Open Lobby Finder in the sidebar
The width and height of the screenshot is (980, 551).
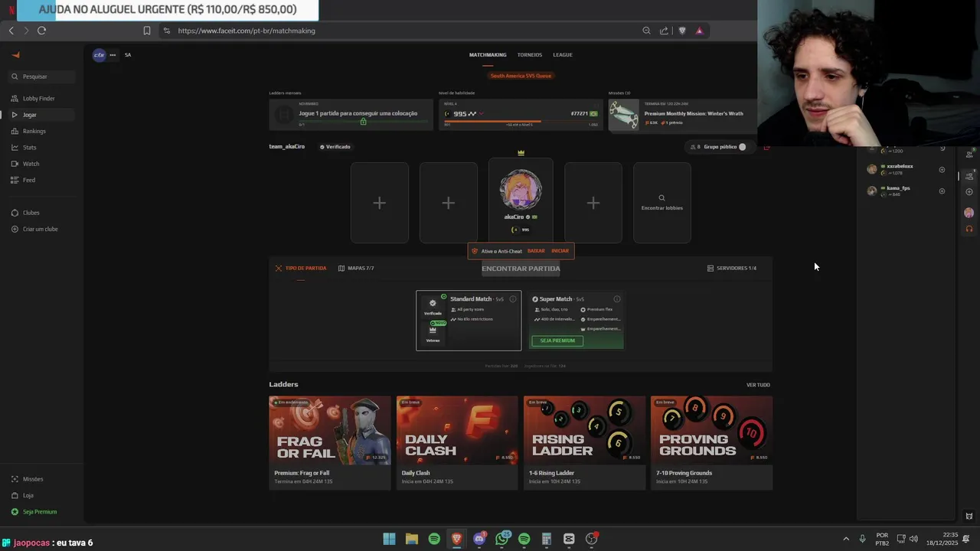click(x=42, y=99)
